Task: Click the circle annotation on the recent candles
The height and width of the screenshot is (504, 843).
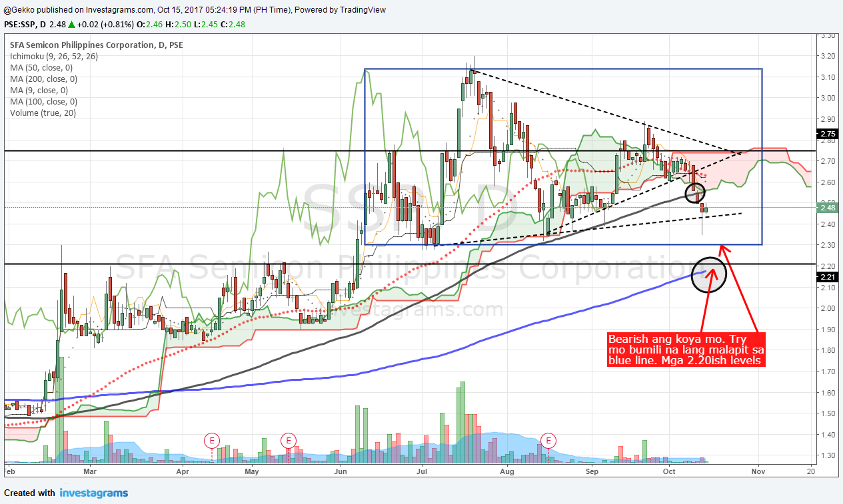Action: click(695, 193)
